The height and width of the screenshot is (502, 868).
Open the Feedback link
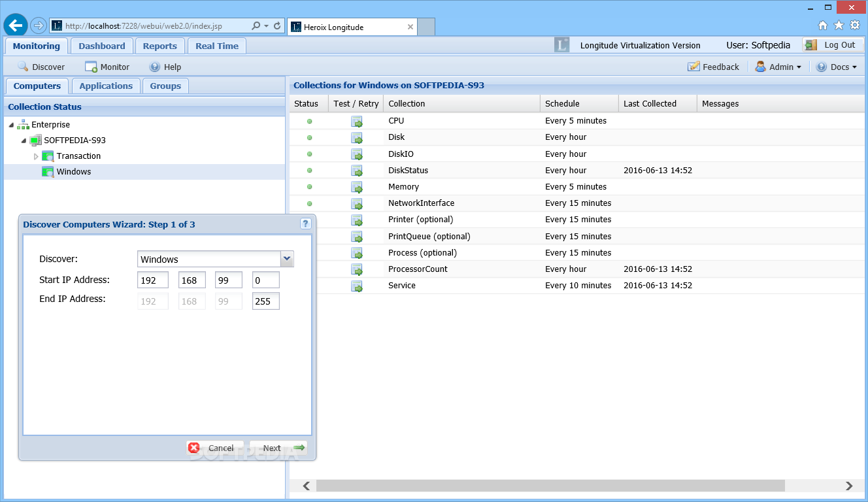tap(713, 67)
